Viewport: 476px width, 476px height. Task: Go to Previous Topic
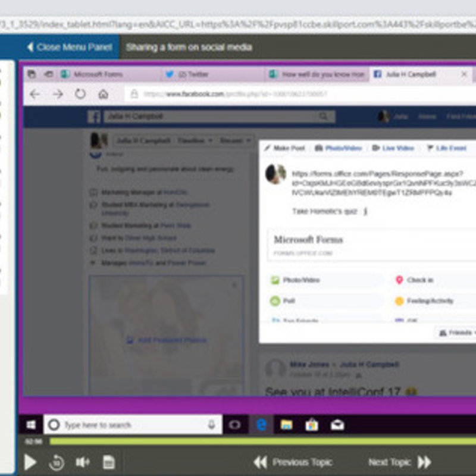(293, 462)
